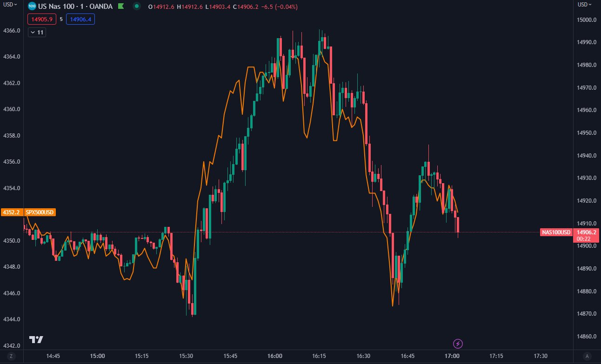Click the orange 4352.2 price label
This screenshot has width=601, height=364.
(x=11, y=212)
